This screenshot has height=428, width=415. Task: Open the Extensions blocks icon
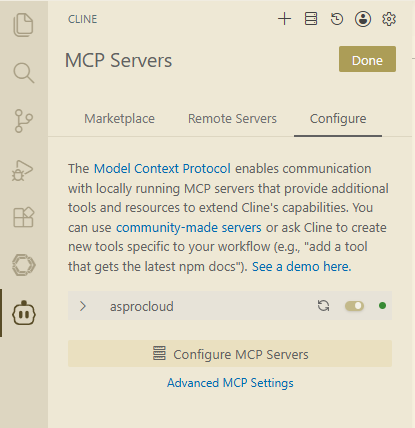23,217
